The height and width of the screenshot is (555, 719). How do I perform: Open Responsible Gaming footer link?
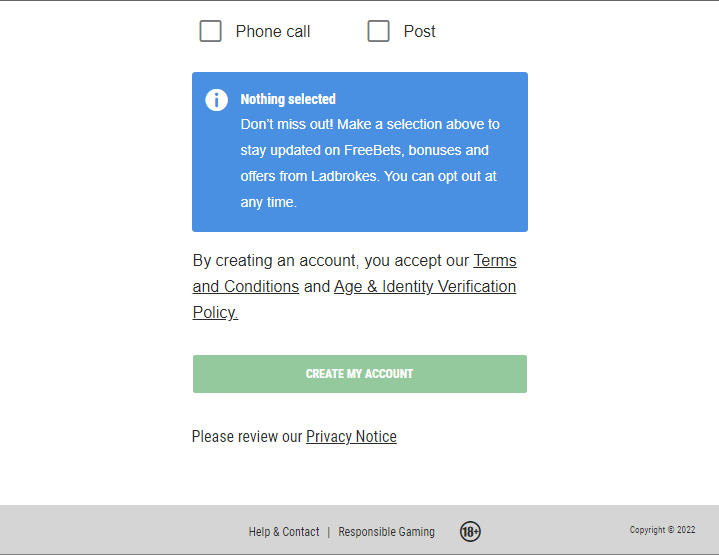tap(386, 532)
